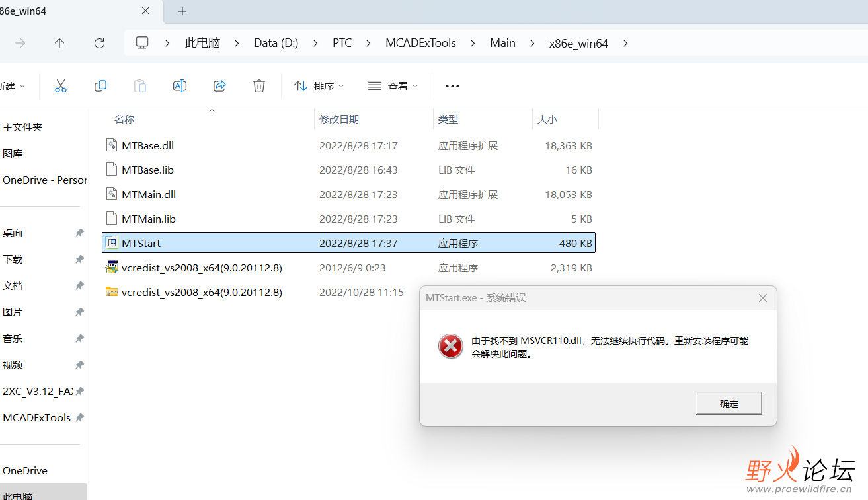Click the x86e_win64 breadcrumb in address bar
The width and height of the screenshot is (868, 500).
coord(578,43)
